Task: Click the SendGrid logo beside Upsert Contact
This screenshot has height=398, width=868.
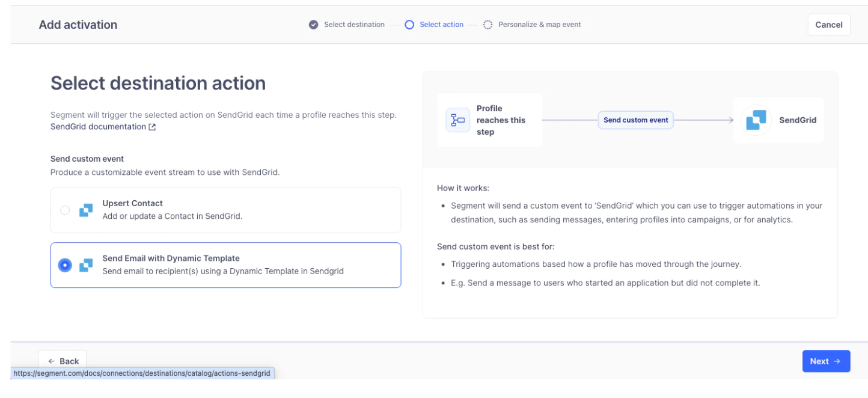Action: click(86, 210)
